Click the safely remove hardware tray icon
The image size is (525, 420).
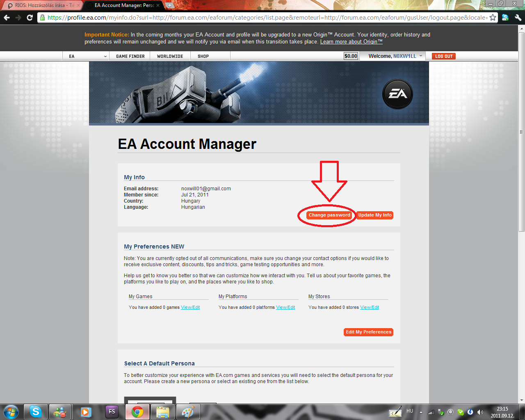[441, 412]
